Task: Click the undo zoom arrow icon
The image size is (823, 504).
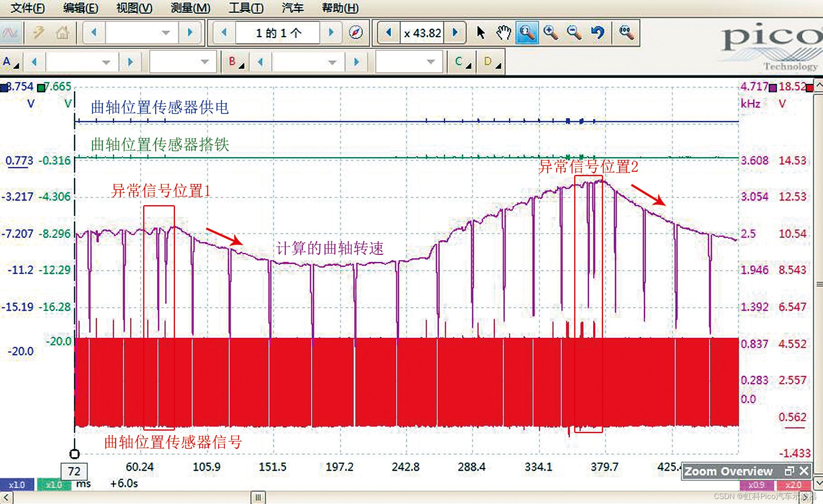Action: tap(597, 32)
